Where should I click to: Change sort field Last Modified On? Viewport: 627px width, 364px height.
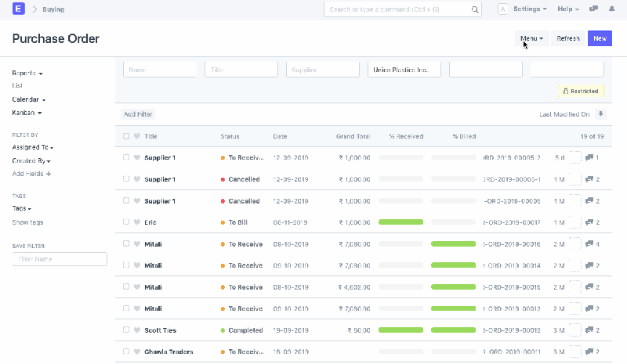coord(564,114)
